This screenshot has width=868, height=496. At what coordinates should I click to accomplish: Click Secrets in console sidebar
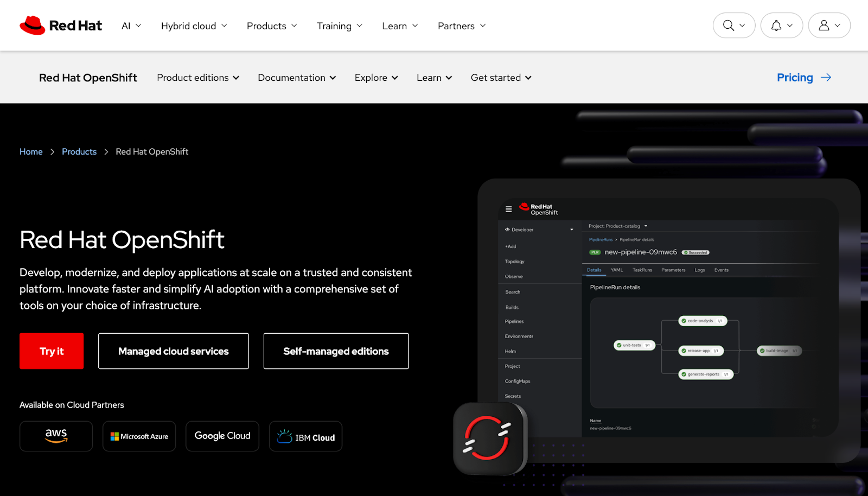513,397
